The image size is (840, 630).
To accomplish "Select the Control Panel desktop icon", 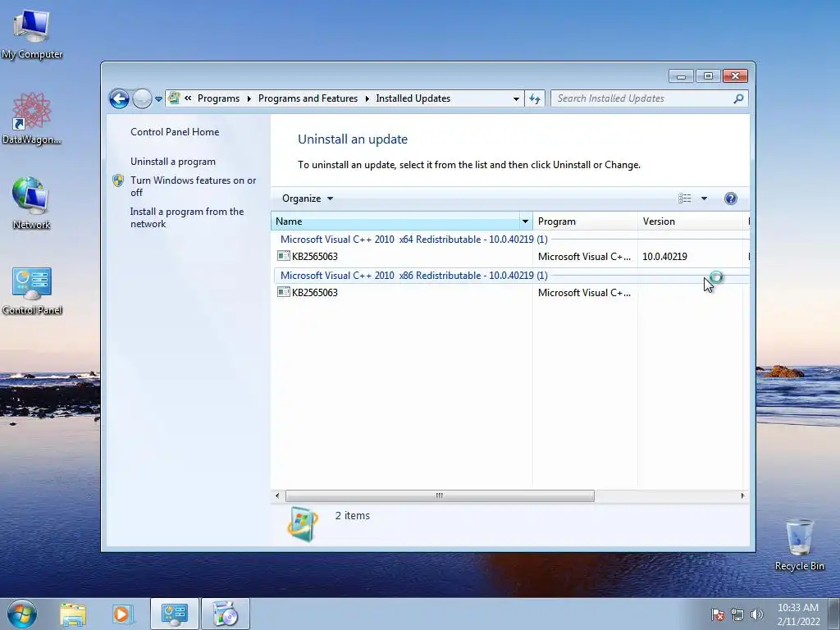I will 32,291.
